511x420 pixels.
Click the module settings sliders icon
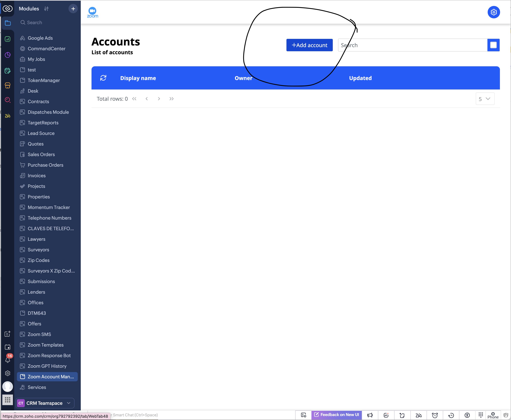click(46, 9)
